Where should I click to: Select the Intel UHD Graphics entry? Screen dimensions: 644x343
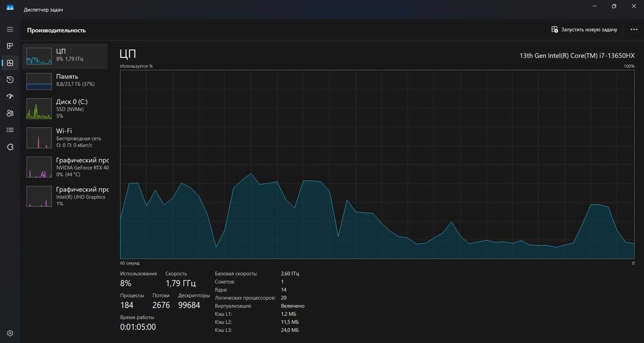point(65,196)
